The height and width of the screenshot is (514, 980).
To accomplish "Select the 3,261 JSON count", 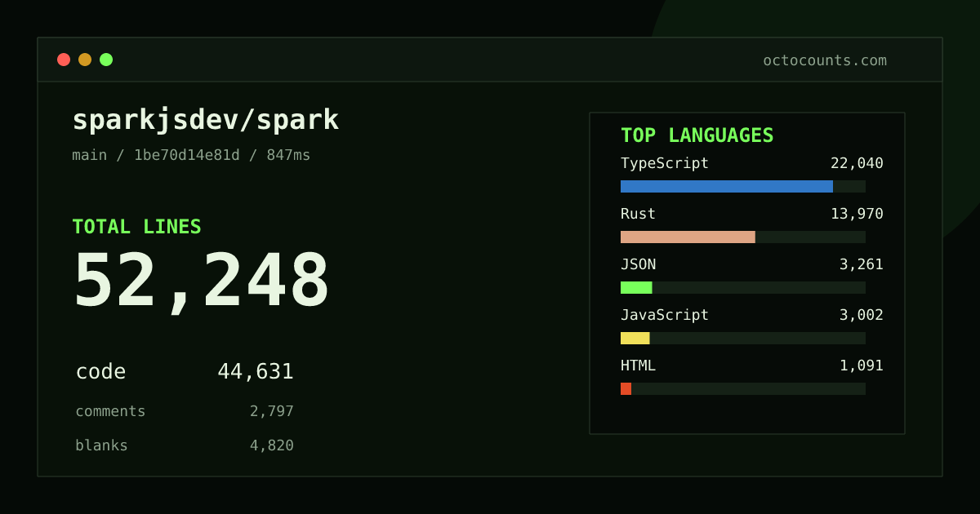I will [861, 264].
